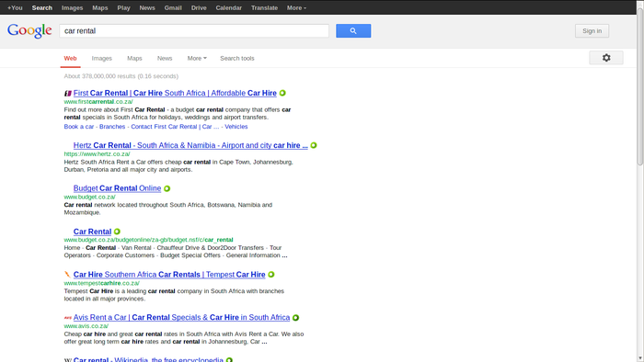Open Maps in the top black bar
This screenshot has width=644, height=362.
(x=99, y=7)
